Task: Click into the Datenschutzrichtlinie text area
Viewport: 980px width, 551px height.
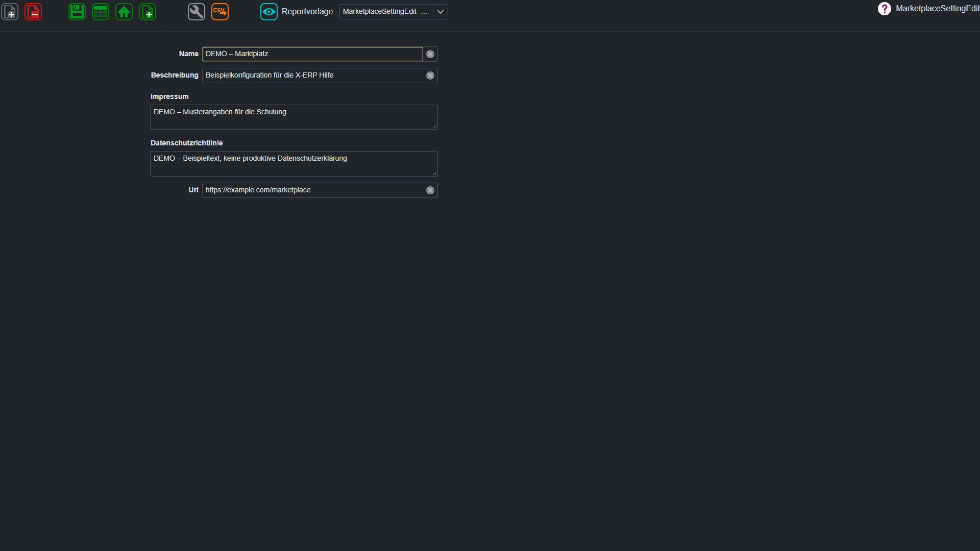Action: point(294,164)
